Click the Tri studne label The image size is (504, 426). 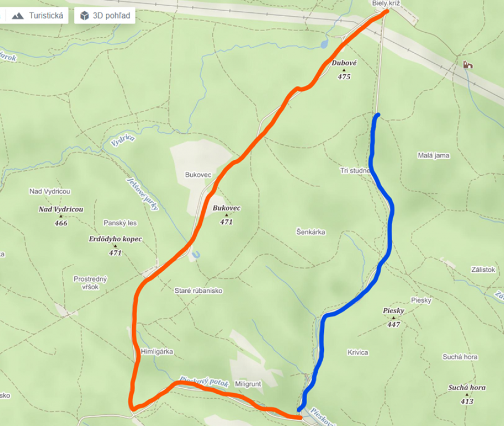[x=355, y=170]
